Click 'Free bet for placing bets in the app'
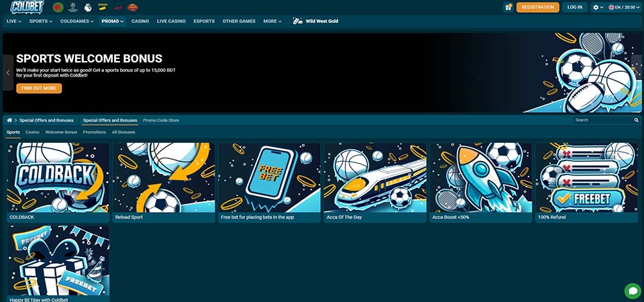This screenshot has height=302, width=644. click(x=258, y=217)
